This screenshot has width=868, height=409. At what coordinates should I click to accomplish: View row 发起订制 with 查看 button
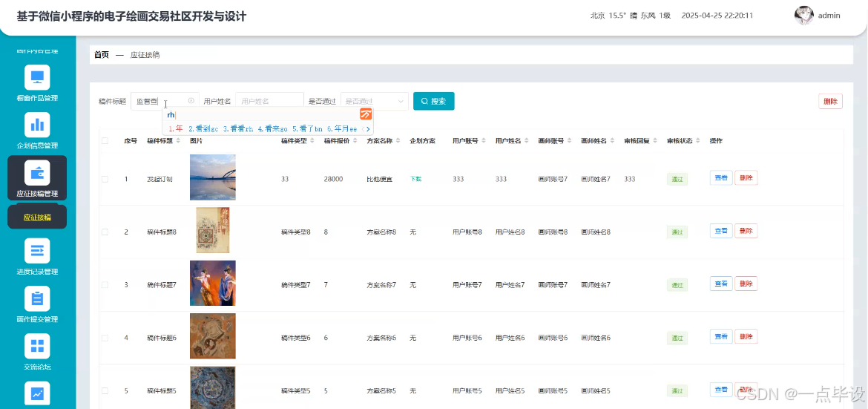[x=721, y=178]
